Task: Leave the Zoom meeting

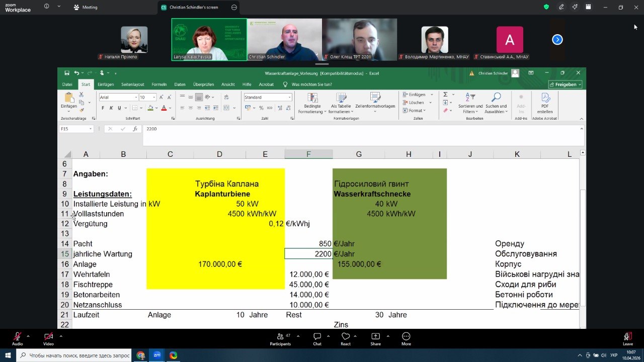Action: [627, 338]
